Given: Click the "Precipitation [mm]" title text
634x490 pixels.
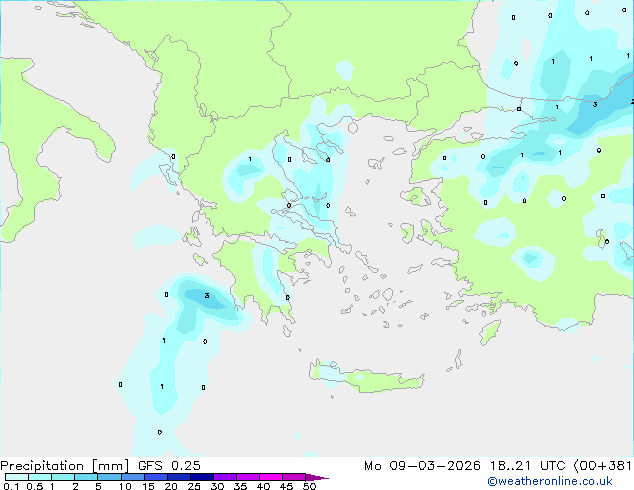Looking at the screenshot, I should pyautogui.click(x=65, y=466).
